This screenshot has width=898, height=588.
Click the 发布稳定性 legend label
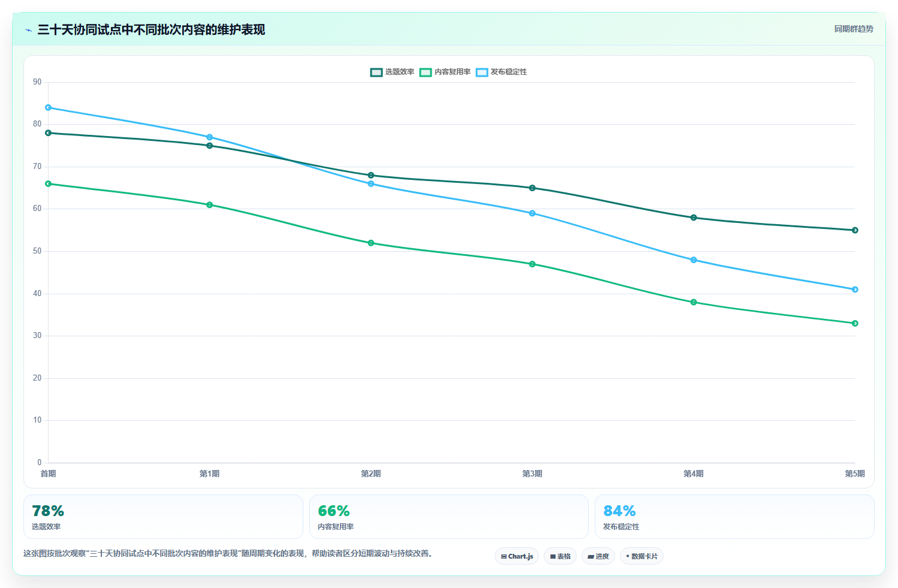(509, 72)
